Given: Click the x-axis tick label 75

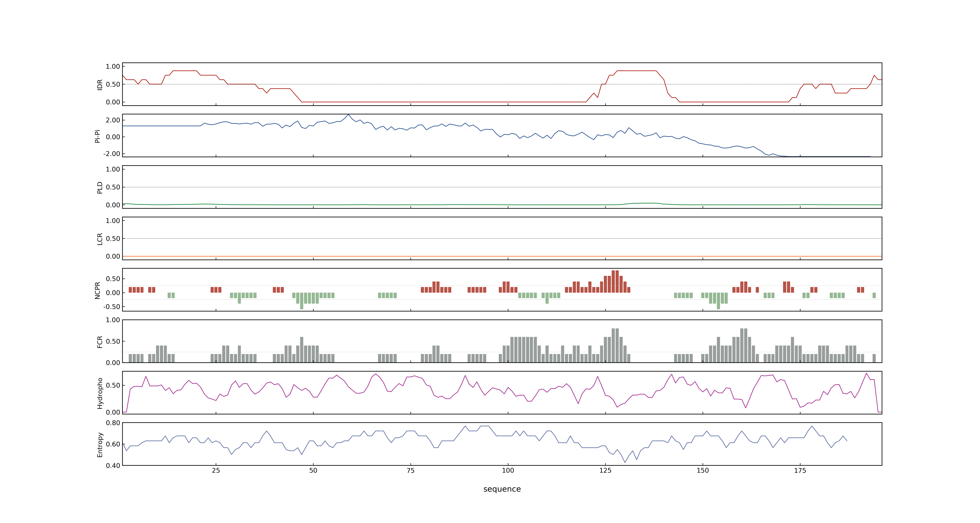Looking at the screenshot, I should (x=411, y=470).
